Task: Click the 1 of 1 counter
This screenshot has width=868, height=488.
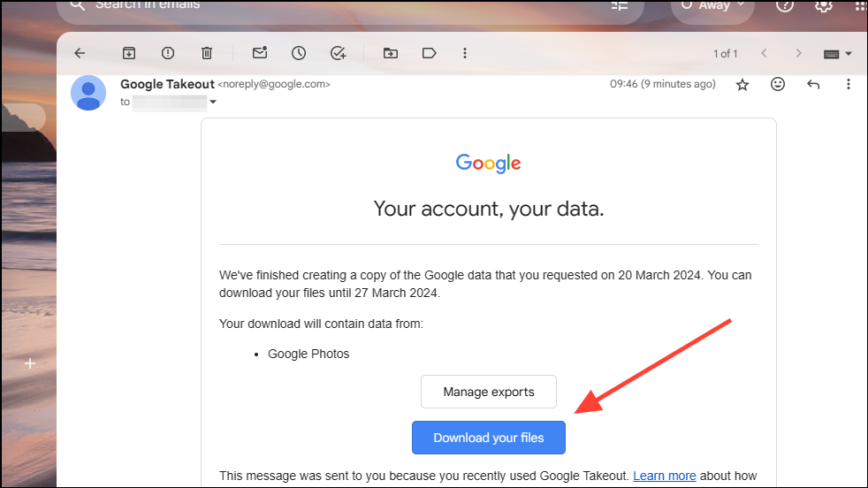Action: point(725,54)
